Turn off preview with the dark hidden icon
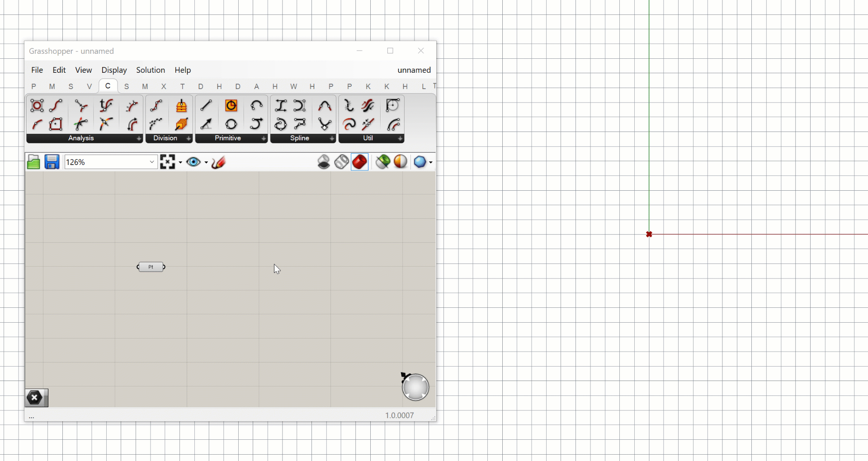868x461 pixels. coord(324,162)
